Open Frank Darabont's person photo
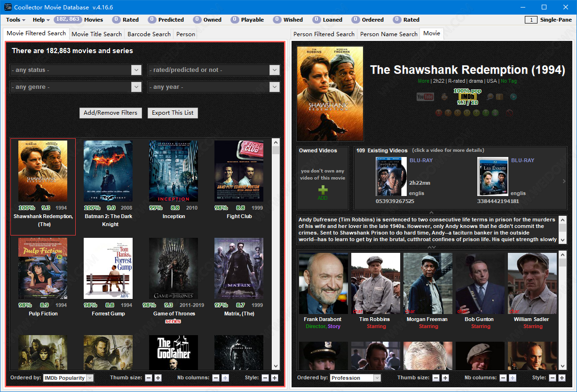The image size is (577, 392). click(x=324, y=283)
